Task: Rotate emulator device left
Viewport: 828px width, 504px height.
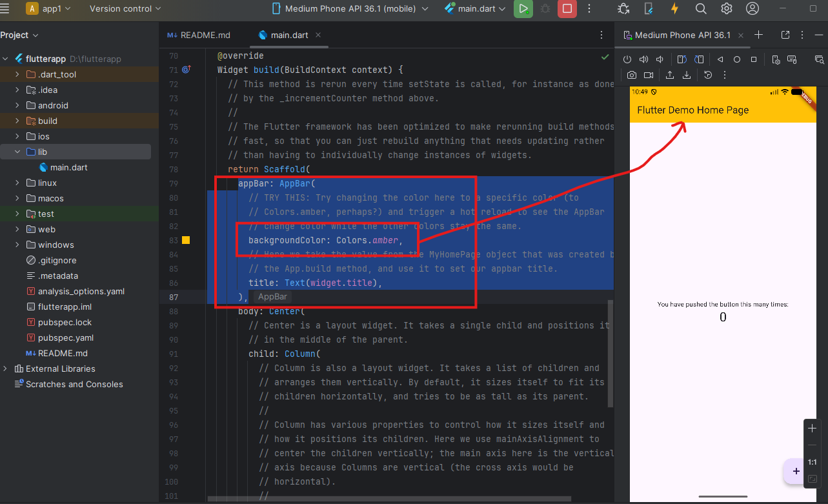Action: click(681, 59)
